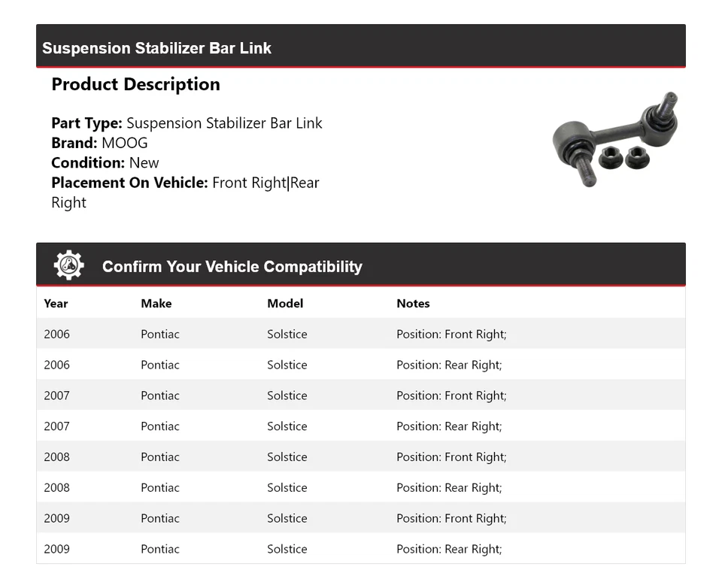The height and width of the screenshot is (588, 722).
Task: Click the Model column header
Action: point(285,304)
